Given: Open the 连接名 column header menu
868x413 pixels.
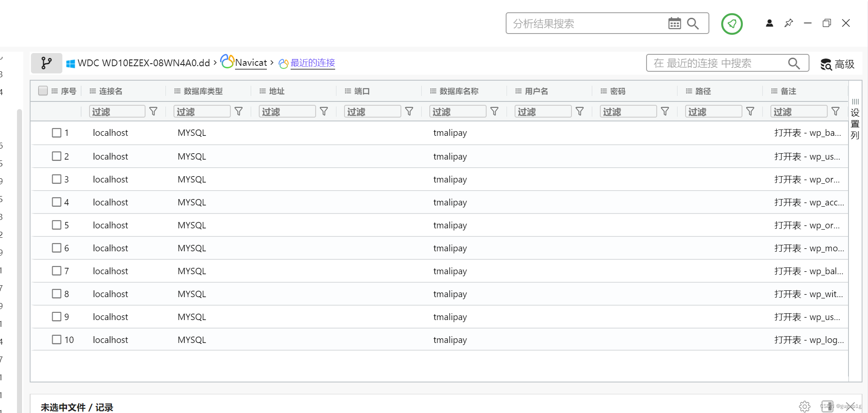Looking at the screenshot, I should [x=92, y=91].
